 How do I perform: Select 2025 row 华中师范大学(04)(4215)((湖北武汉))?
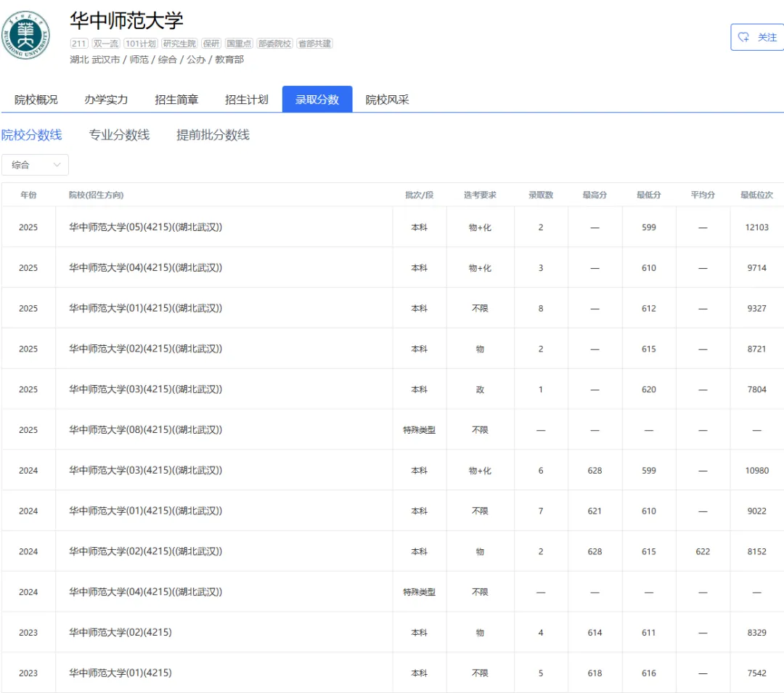[x=393, y=268]
